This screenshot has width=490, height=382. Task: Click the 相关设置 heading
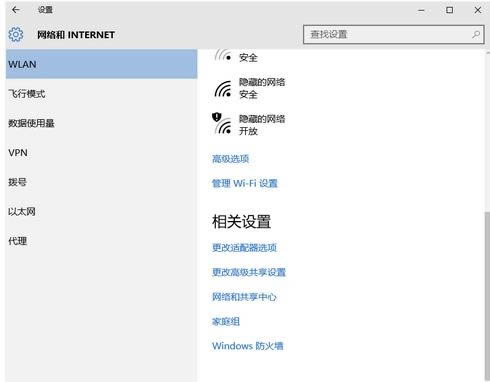pyautogui.click(x=242, y=222)
